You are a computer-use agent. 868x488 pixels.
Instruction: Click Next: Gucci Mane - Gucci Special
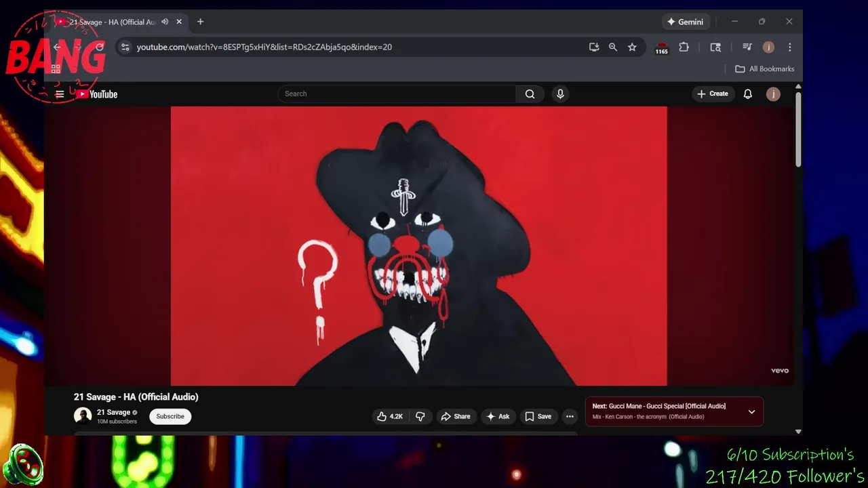(659, 406)
